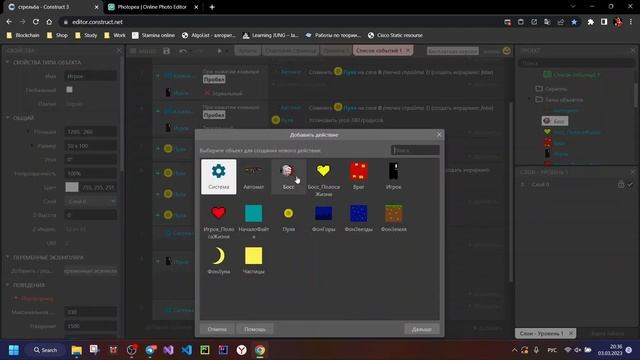Click the Дальше button
Image resolution: width=640 pixels, height=360 pixels.
(422, 329)
